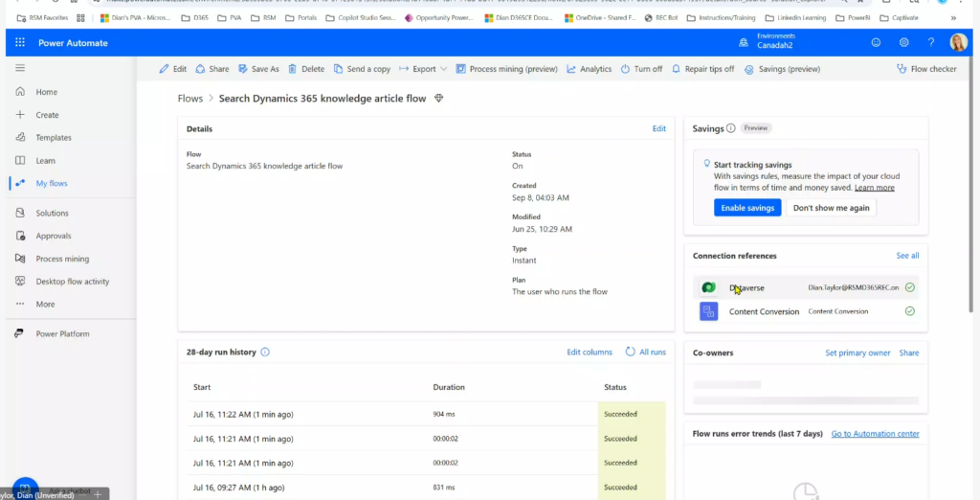
Task: Open Power Platform in the sidebar
Action: pyautogui.click(x=62, y=334)
